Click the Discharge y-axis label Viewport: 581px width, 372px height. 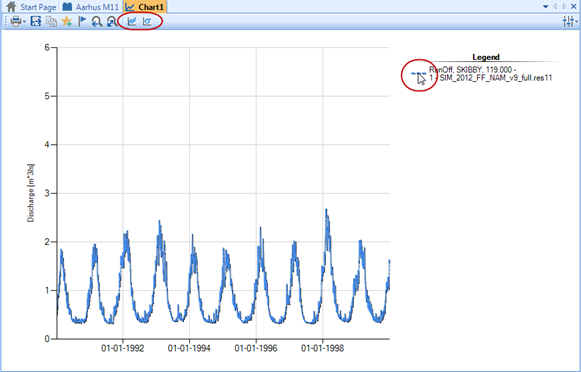click(x=31, y=193)
